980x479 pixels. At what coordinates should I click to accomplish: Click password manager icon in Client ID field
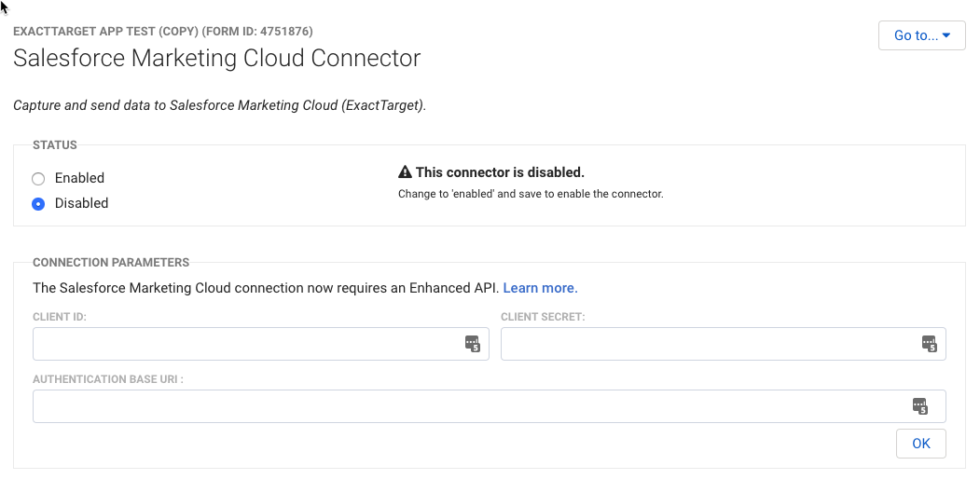click(x=473, y=344)
